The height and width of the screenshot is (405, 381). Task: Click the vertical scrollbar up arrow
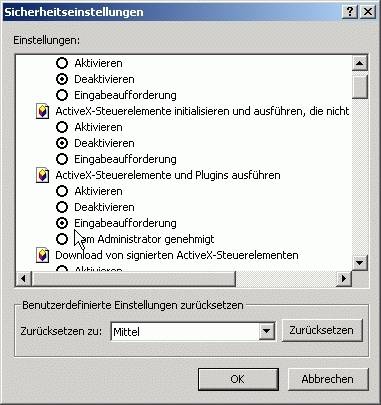pos(359,63)
